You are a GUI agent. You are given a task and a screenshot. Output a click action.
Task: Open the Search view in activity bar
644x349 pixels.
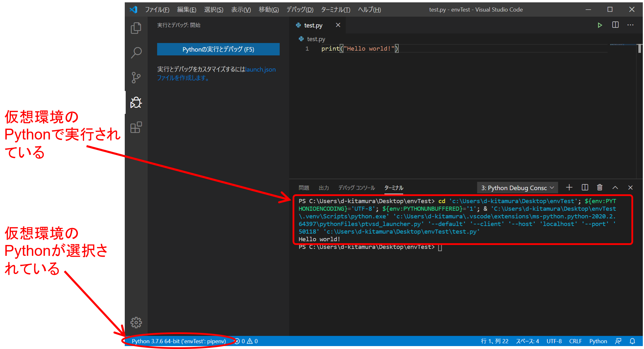pos(136,53)
